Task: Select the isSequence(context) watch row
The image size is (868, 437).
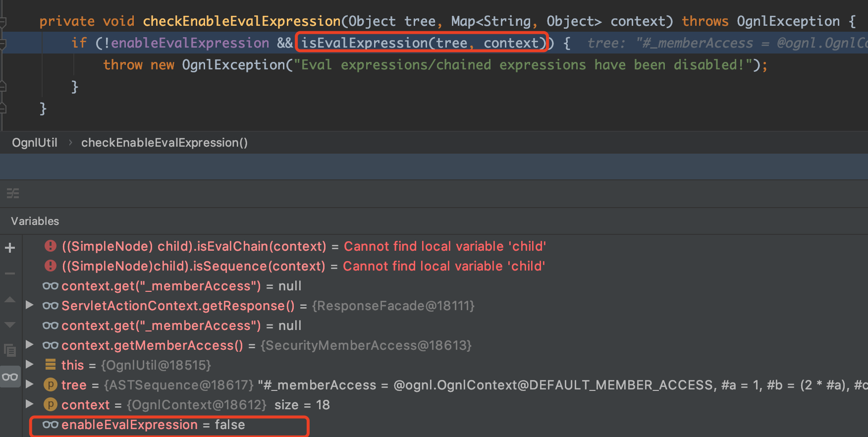Action: [x=445, y=266]
